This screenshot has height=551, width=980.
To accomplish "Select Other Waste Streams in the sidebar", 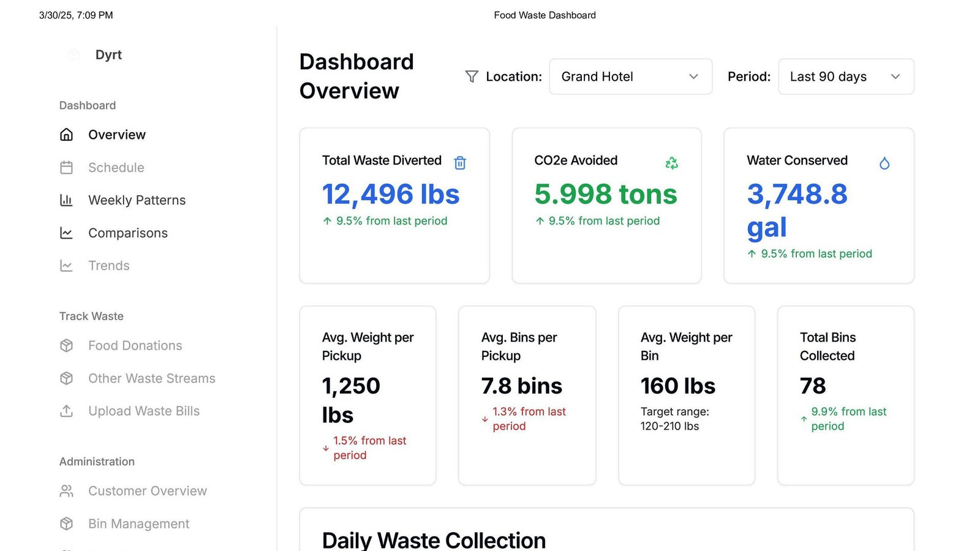I will (x=151, y=378).
